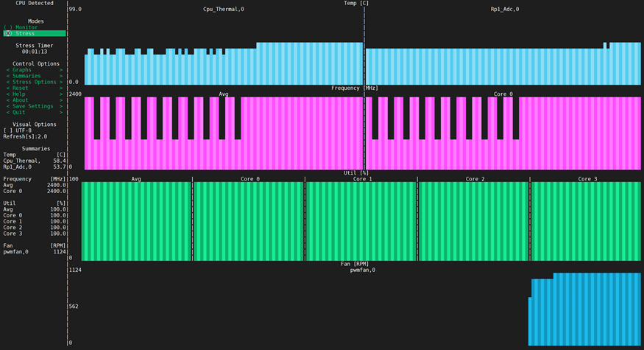This screenshot has width=644, height=350.
Task: Click the Cpu_Thermal,0 temperature graph
Action: (223, 63)
